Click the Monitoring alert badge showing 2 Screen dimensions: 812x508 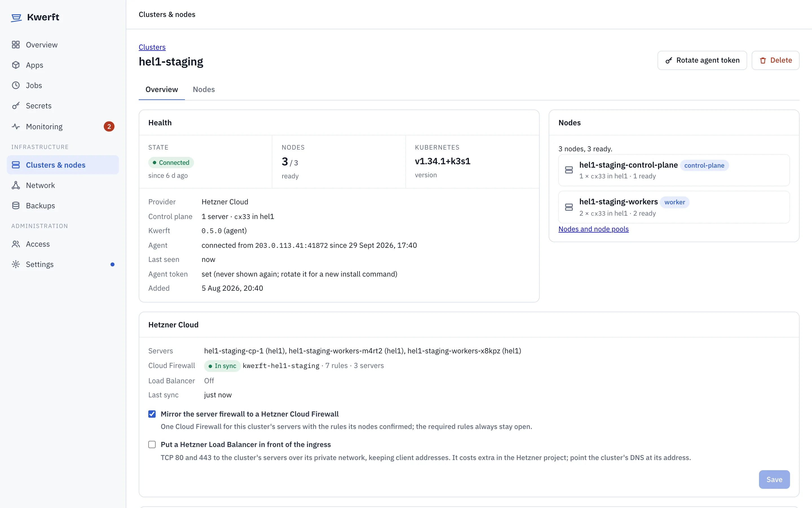(109, 127)
